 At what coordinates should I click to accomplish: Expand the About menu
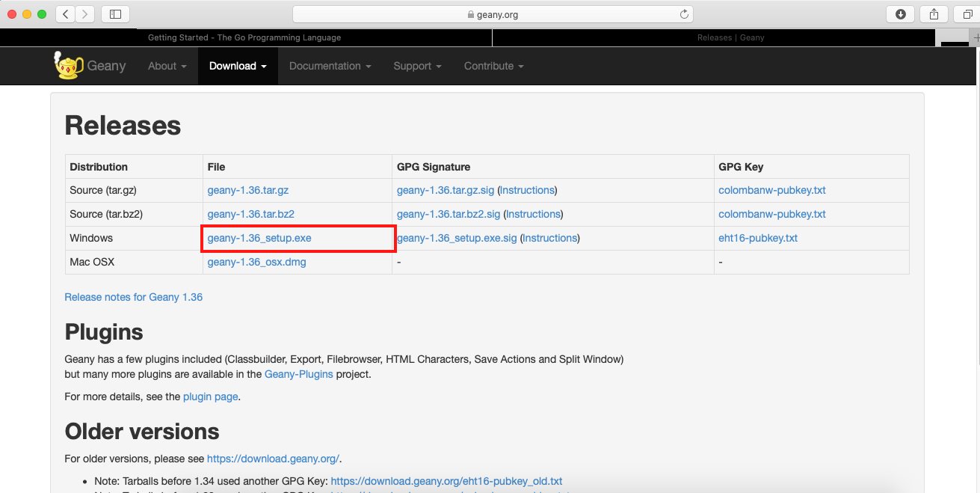[x=167, y=66]
